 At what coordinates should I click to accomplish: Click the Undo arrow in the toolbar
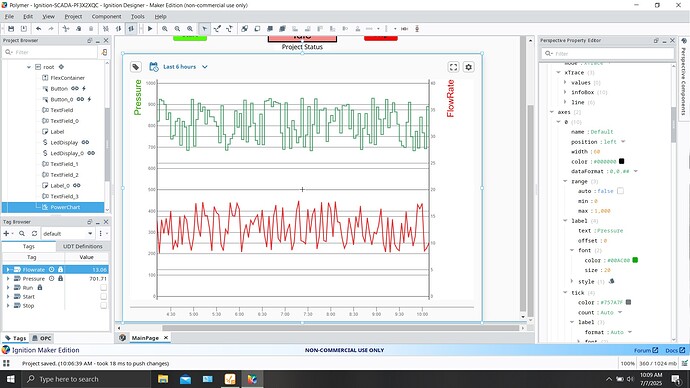[39, 29]
